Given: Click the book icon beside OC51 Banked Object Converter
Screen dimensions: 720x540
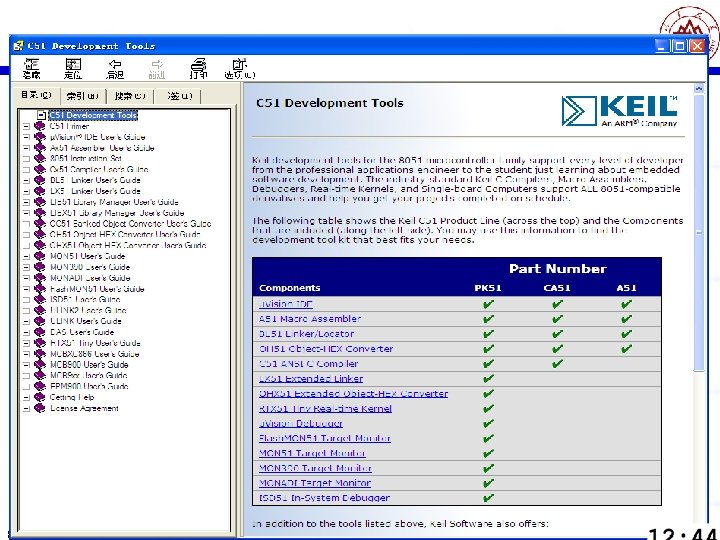Looking at the screenshot, I should pos(40,224).
